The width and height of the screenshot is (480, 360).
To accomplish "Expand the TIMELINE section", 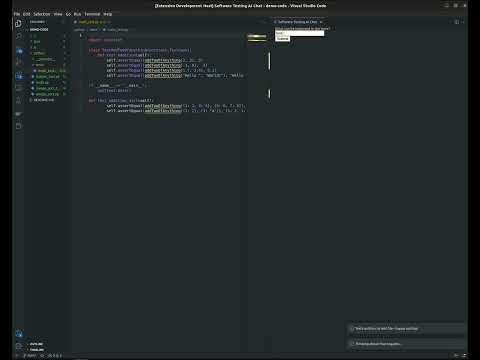I will click(37, 350).
